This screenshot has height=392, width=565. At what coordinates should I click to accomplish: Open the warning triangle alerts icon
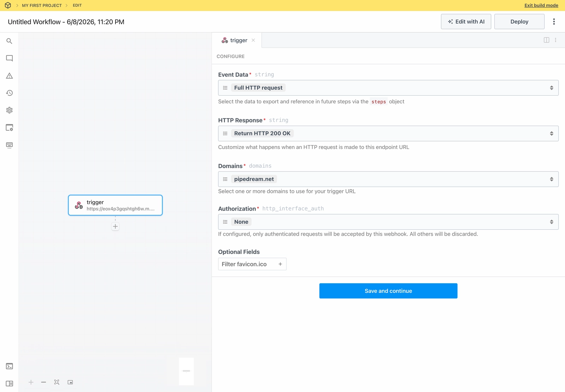coord(10,76)
